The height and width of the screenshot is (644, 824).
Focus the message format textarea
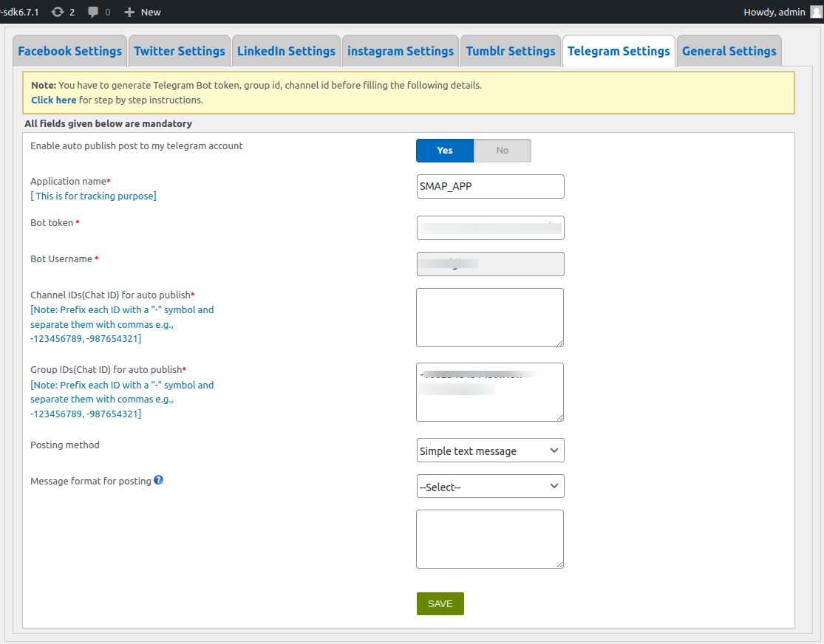coord(490,539)
